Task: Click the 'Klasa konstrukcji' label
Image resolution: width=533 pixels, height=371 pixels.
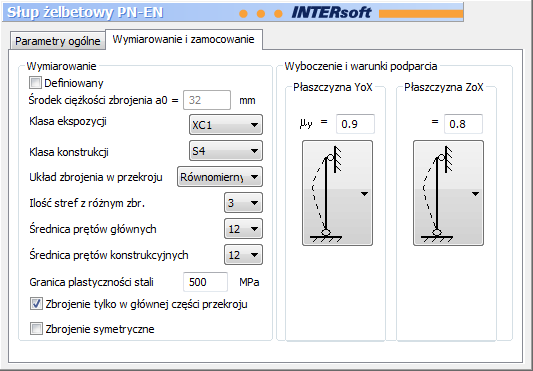Action: click(69, 152)
